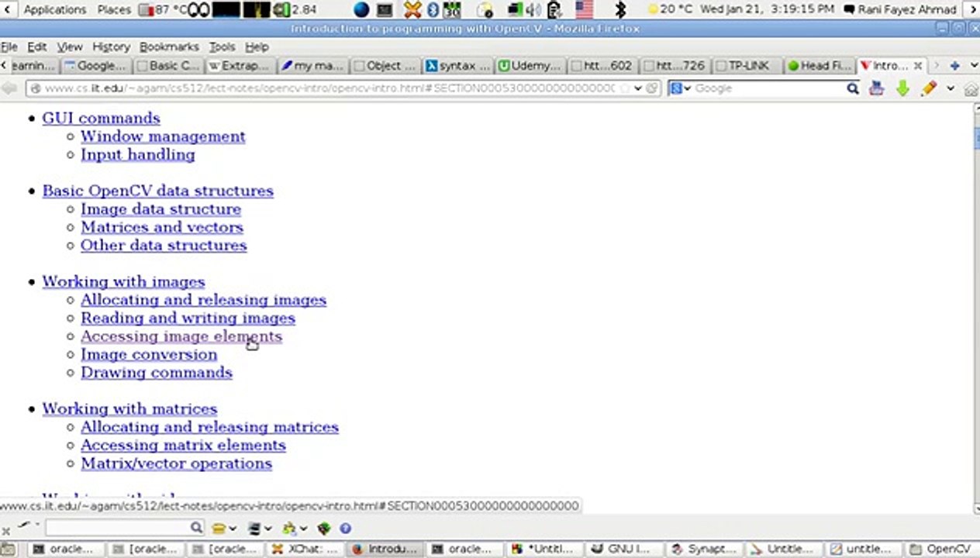Screen dimensions: 980x558
Task: Open the search engine selector dropdown
Action: pos(681,88)
